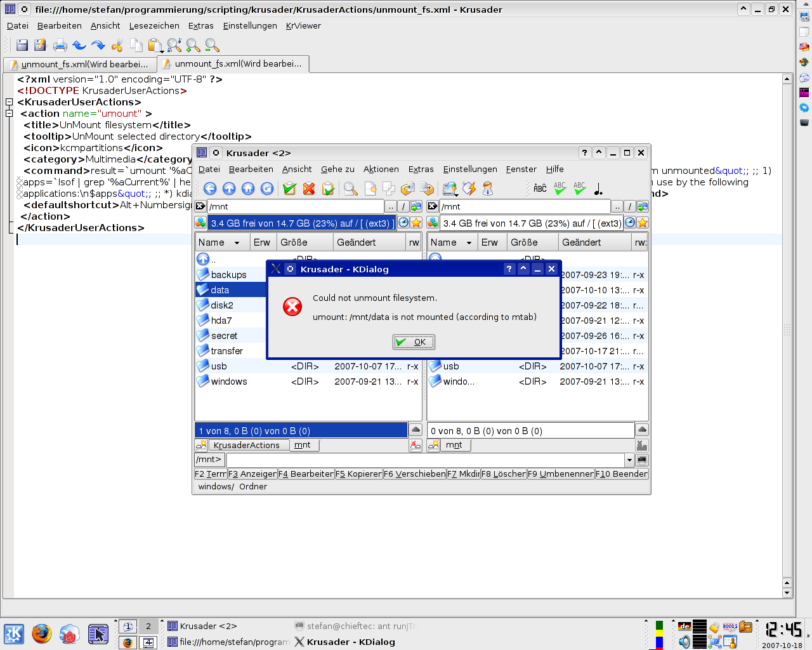The width and height of the screenshot is (812, 650).
Task: Open Krusader's Aktionen menu
Action: coord(381,169)
